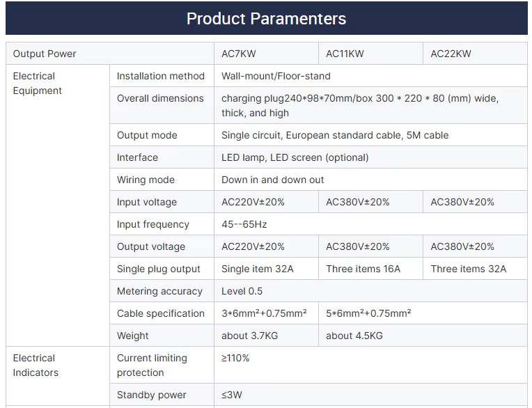
Task: Click the Product Paramenters header banner
Action: click(266, 19)
